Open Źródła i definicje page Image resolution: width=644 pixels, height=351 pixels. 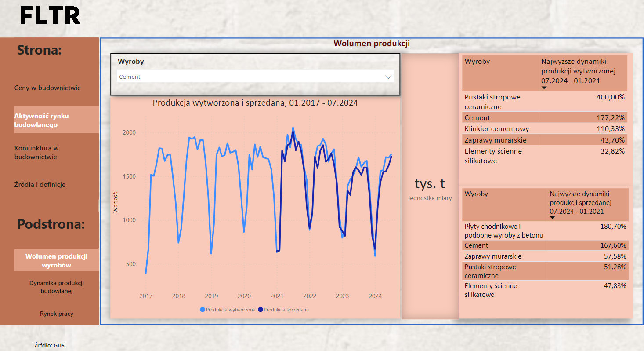point(40,185)
